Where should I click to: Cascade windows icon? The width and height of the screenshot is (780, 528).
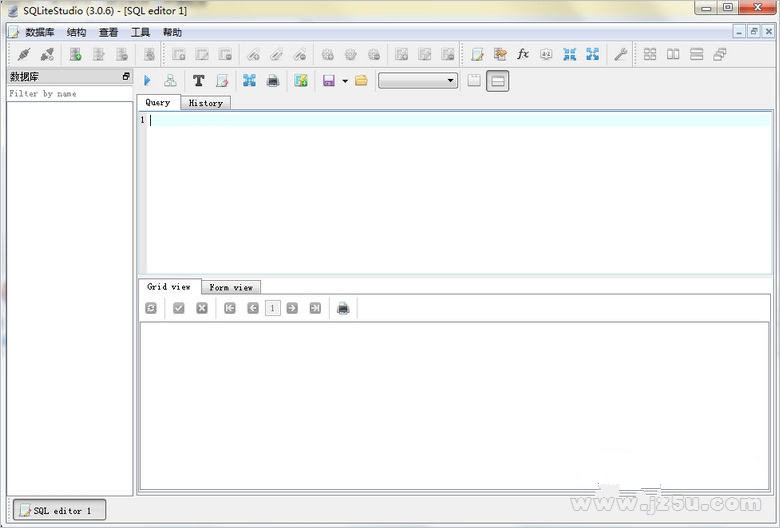pos(720,54)
